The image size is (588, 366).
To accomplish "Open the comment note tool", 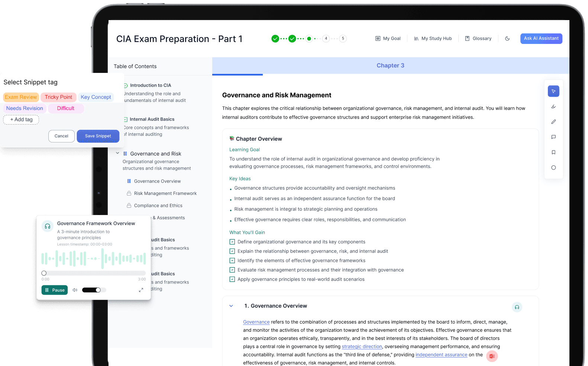I will (553, 137).
